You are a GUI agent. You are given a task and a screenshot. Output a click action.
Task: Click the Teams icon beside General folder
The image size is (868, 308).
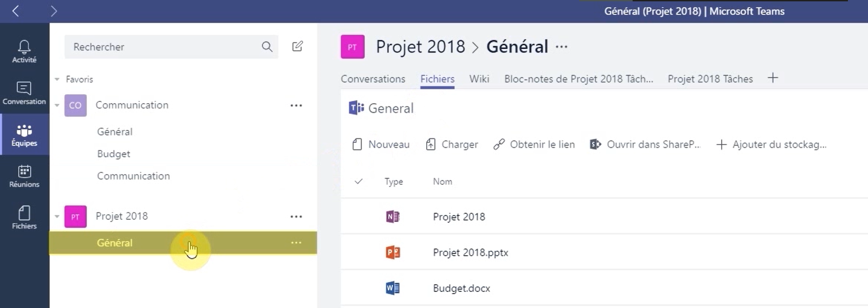356,108
